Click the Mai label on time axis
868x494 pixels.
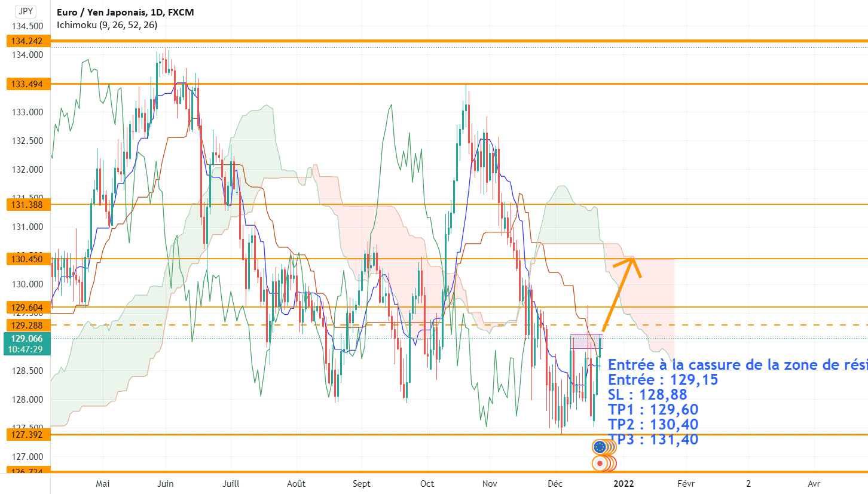pos(103,483)
